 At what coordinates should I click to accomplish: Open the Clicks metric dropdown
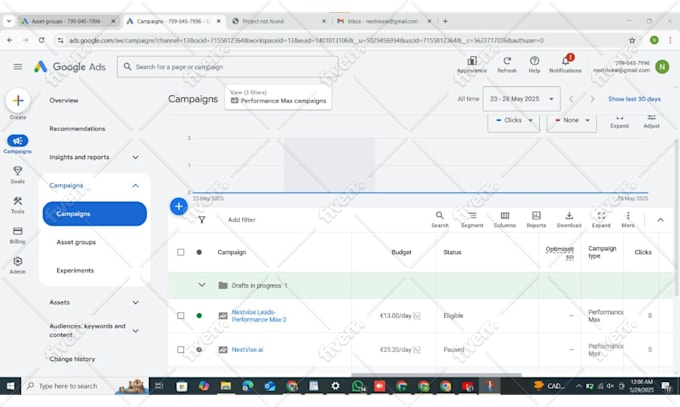point(514,120)
